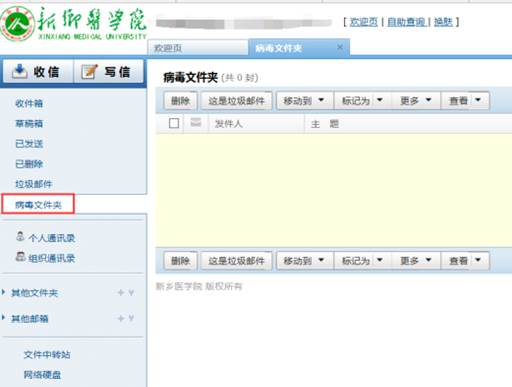512x387 pixels.
Task: Add a mailbox with 其他邮箱 plus icon
Action: pyautogui.click(x=121, y=318)
